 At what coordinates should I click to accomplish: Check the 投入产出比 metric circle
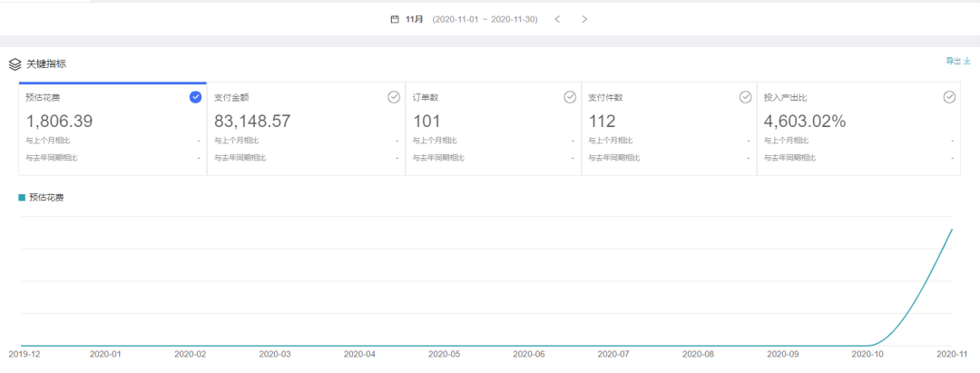point(949,97)
